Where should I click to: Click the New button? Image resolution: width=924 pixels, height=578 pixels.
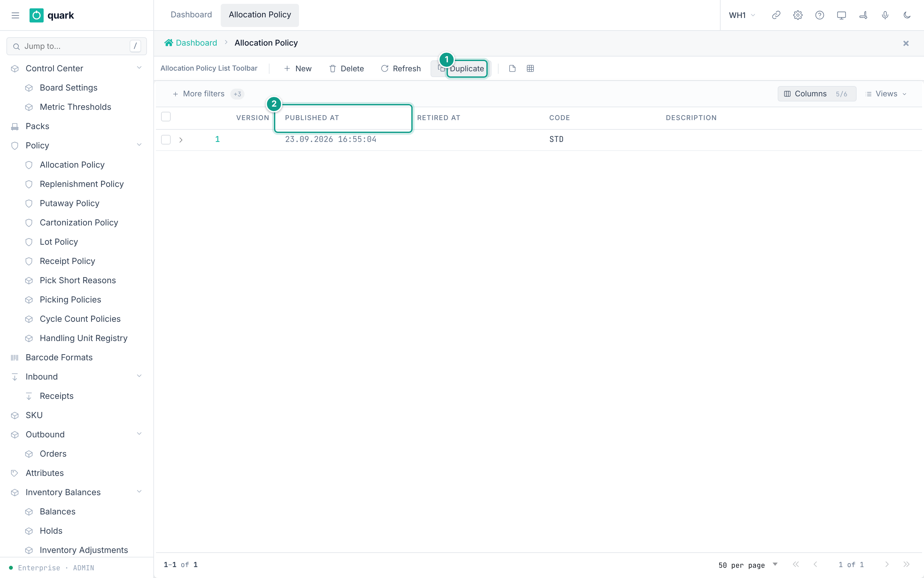[x=298, y=68]
